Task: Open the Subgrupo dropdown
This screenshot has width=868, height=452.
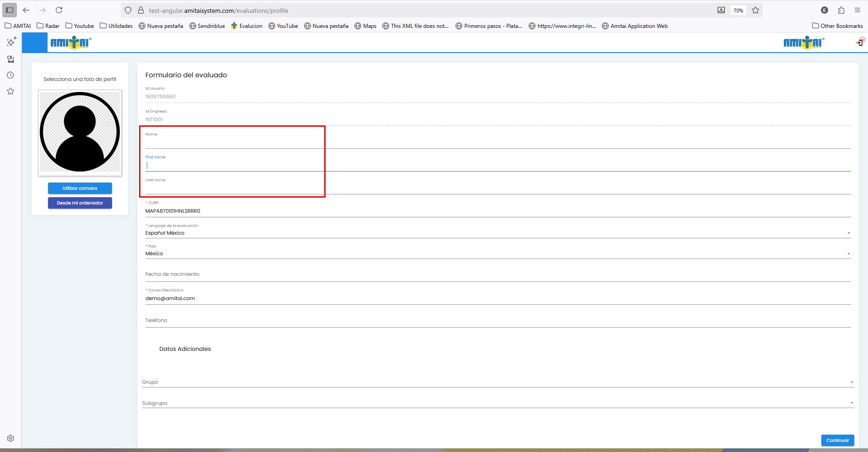Action: tap(497, 403)
